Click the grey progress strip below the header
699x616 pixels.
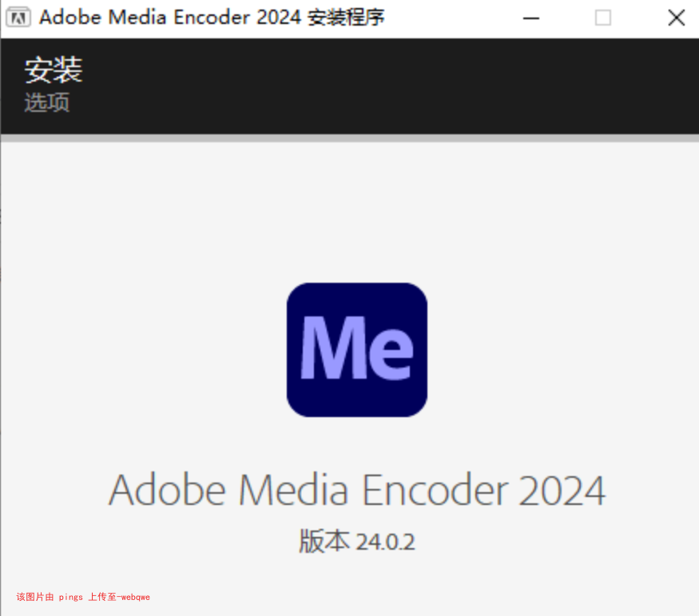[349, 138]
